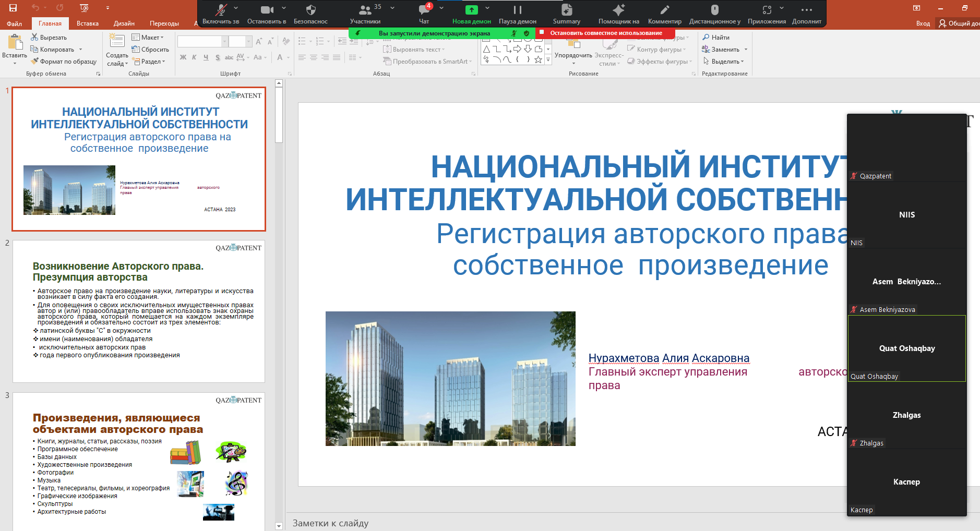Switch to the Вставка ribbon tab
This screenshot has height=531, width=980.
(x=87, y=23)
